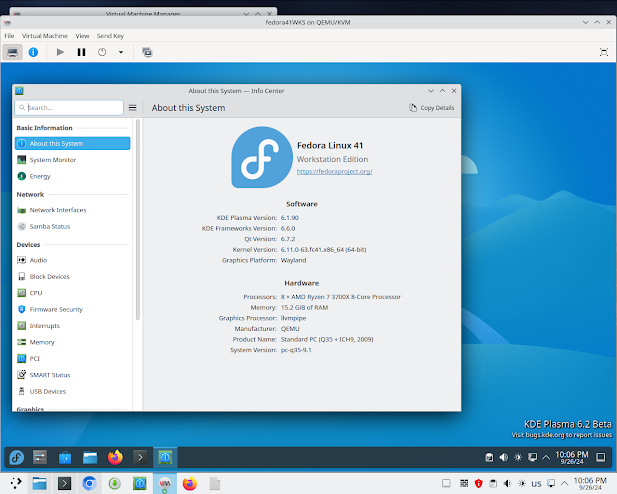Open CPU information page

[x=72, y=293]
